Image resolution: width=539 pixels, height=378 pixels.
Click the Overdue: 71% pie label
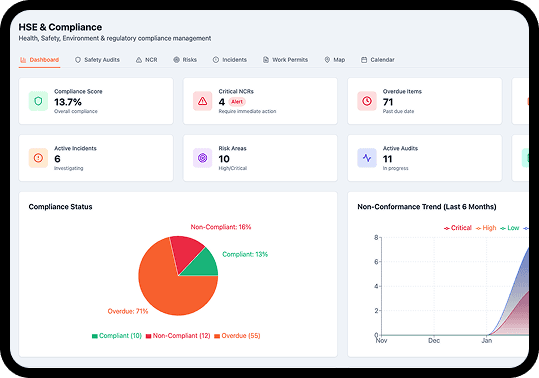pos(128,311)
